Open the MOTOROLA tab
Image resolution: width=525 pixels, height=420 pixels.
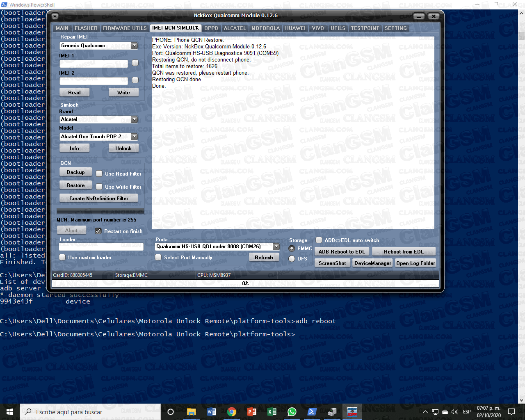(265, 28)
